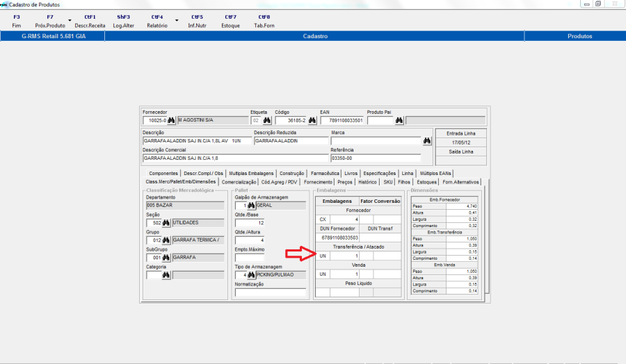Open Descr.Receita toolbar command
Screen dimensions: 626x364
click(x=90, y=21)
